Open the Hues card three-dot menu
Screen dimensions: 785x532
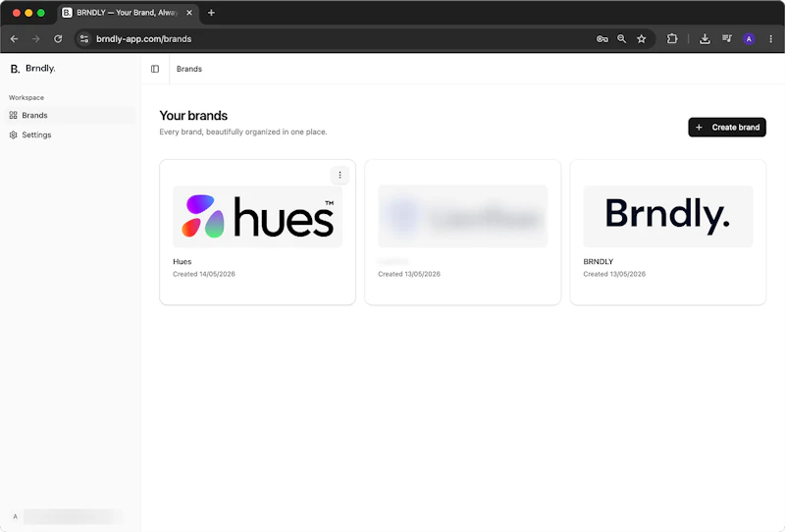[340, 175]
